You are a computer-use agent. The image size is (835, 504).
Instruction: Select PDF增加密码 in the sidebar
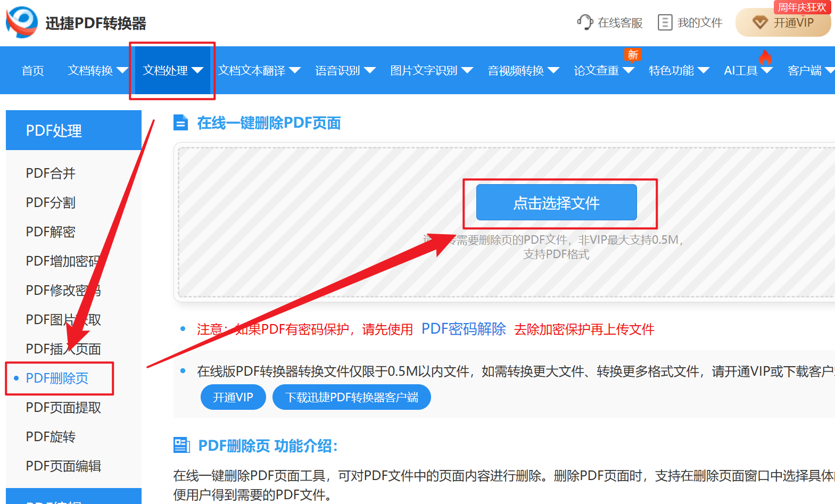tap(63, 261)
